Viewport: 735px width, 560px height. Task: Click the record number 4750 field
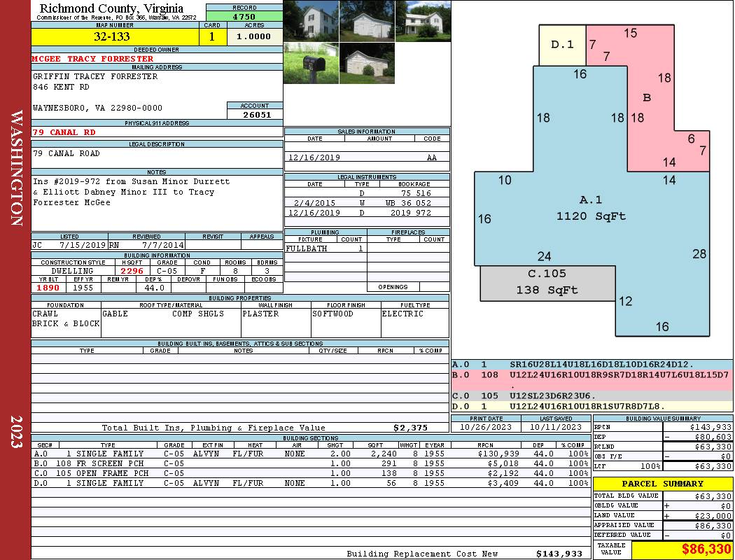point(244,17)
